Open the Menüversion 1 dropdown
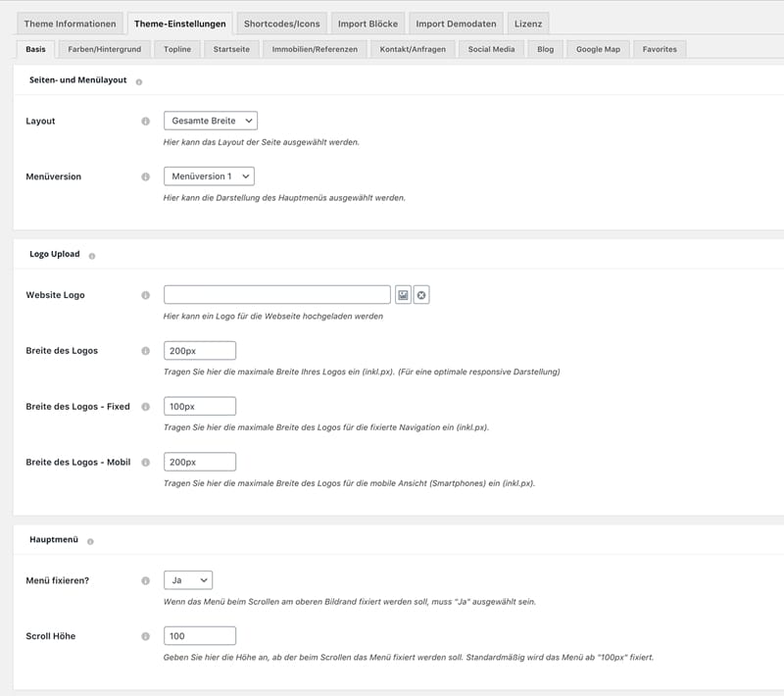 coord(209,176)
